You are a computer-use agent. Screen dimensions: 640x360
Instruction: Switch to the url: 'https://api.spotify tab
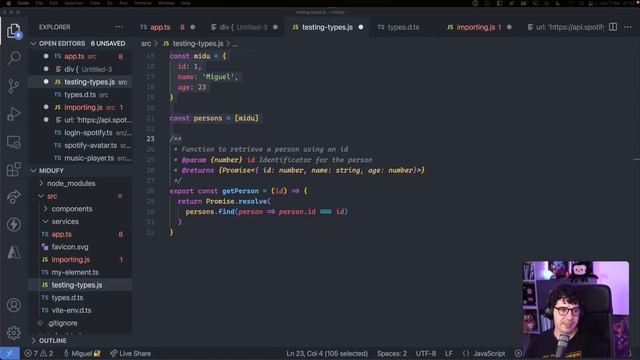(565, 27)
